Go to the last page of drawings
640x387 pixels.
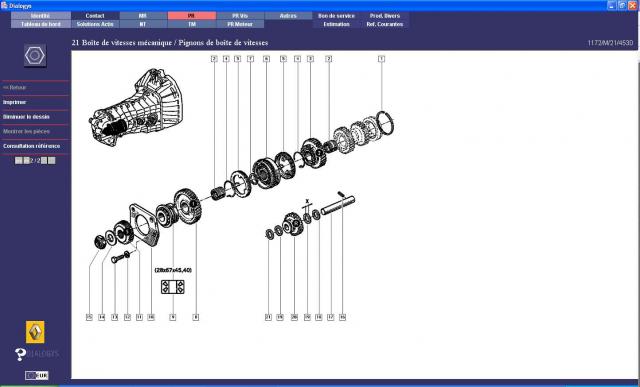pyautogui.click(x=52, y=160)
